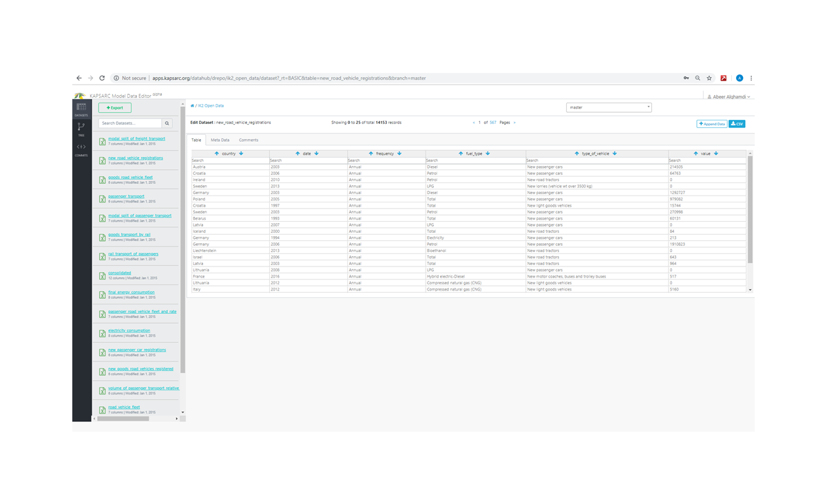
Task: Click spreadsheet icon beside goods_road_vehicle_fleet
Action: (102, 180)
